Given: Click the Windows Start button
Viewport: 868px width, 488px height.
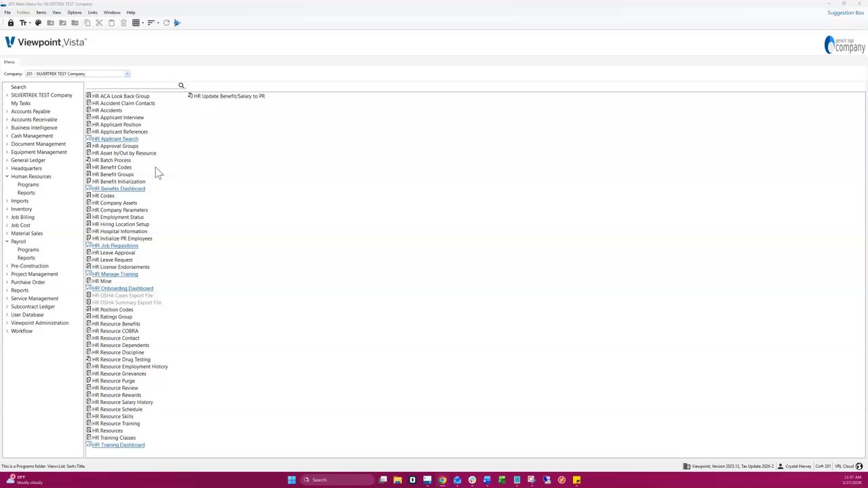Looking at the screenshot, I should pos(292,480).
